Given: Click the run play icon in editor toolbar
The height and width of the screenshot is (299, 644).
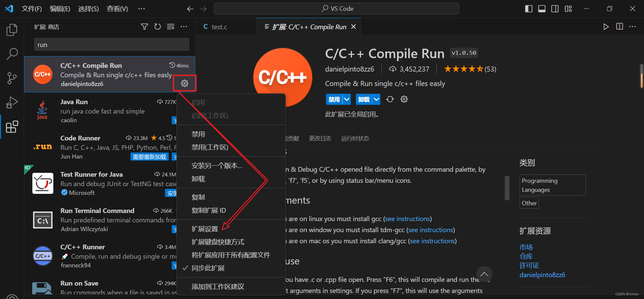Looking at the screenshot, I should click(606, 27).
